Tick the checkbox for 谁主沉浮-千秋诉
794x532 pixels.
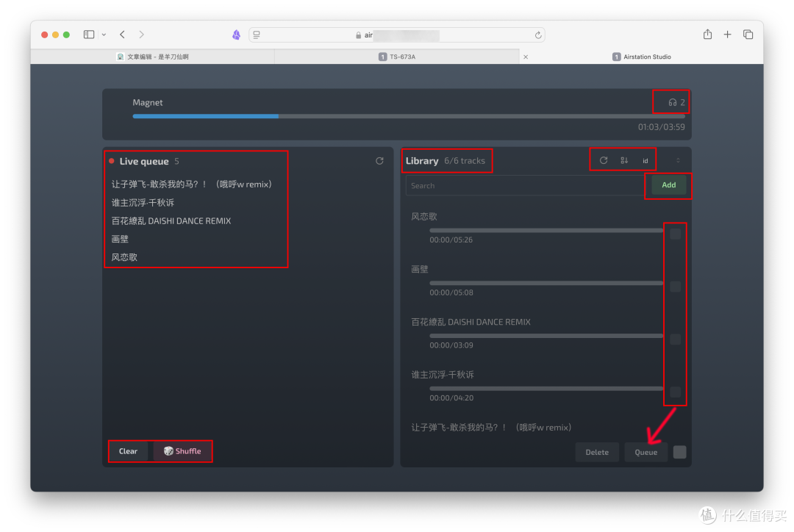(x=676, y=392)
